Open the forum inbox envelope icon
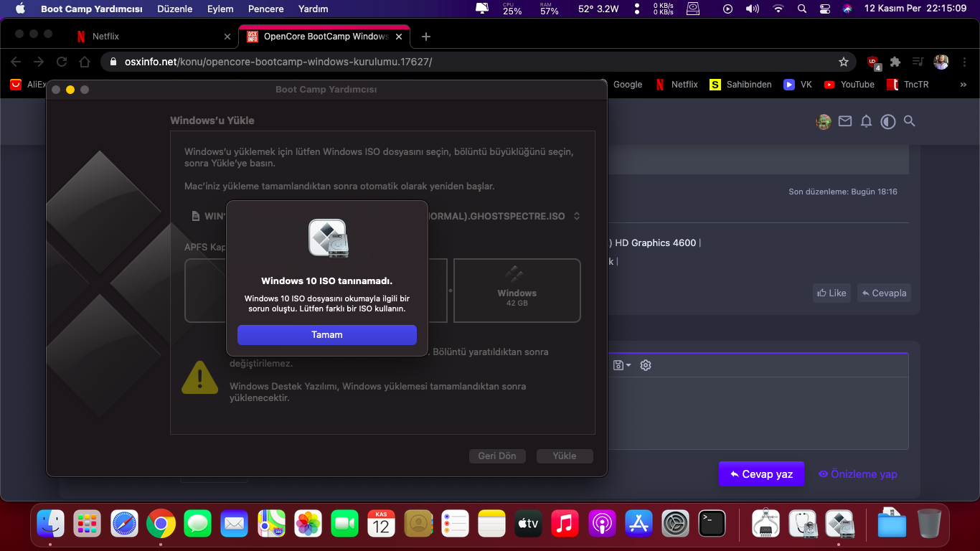 pos(845,122)
